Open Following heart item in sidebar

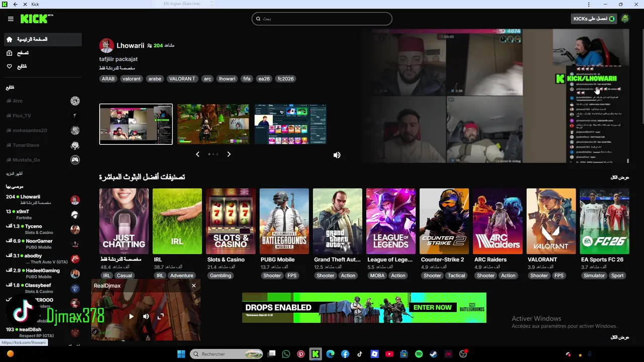click(x=43, y=66)
